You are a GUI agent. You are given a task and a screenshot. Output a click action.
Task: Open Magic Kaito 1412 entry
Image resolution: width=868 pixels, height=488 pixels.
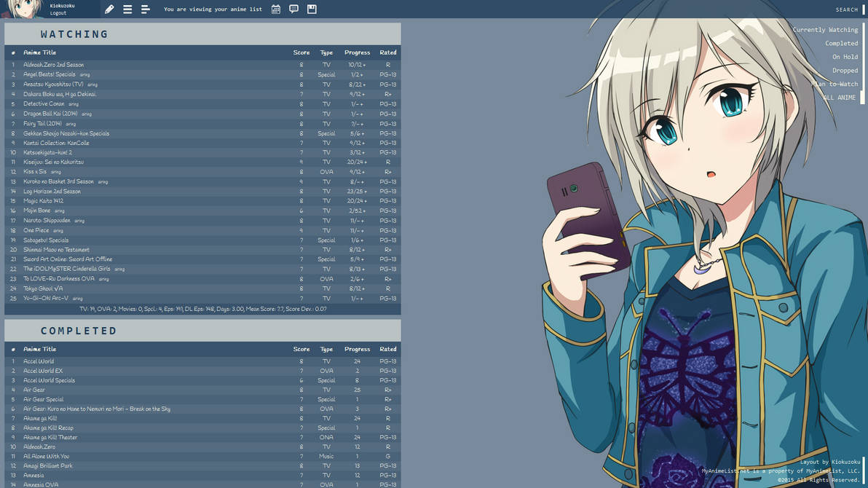pyautogui.click(x=43, y=201)
